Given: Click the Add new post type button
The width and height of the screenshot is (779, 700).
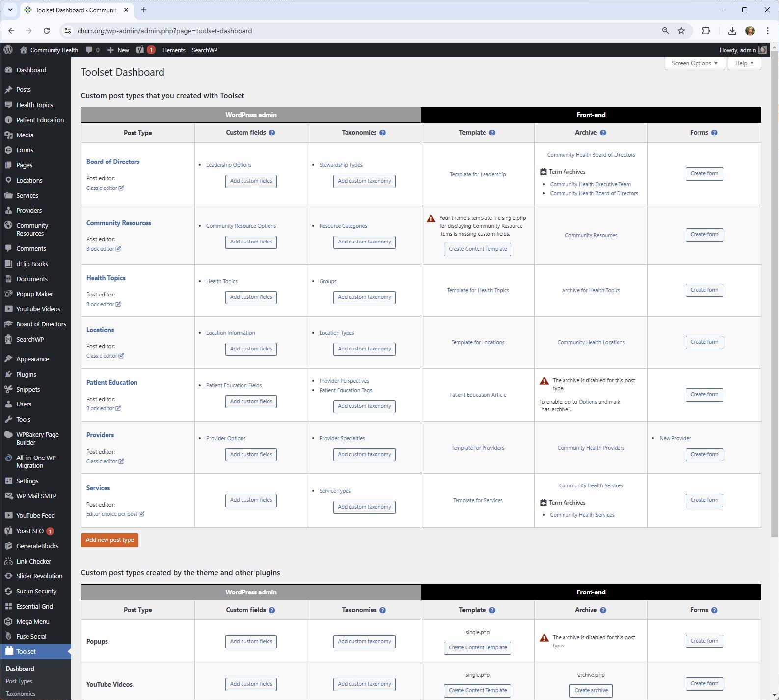Looking at the screenshot, I should [x=109, y=540].
